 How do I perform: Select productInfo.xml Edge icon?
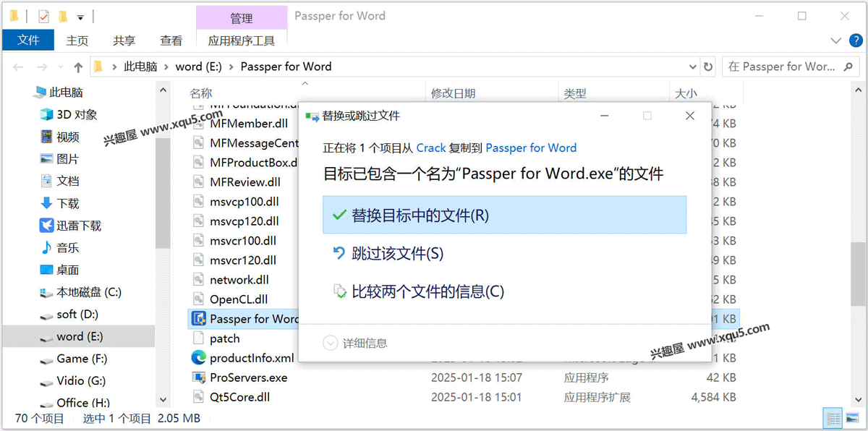[x=199, y=358]
